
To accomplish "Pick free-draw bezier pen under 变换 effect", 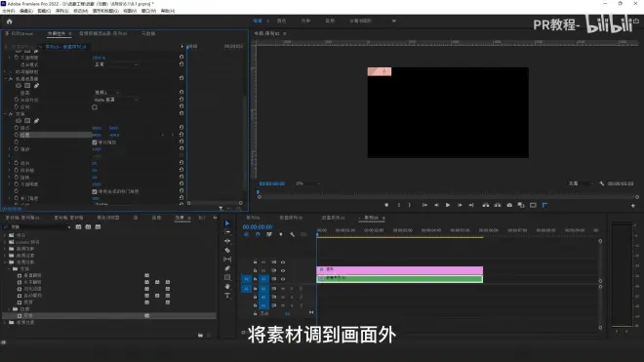I will point(36,121).
